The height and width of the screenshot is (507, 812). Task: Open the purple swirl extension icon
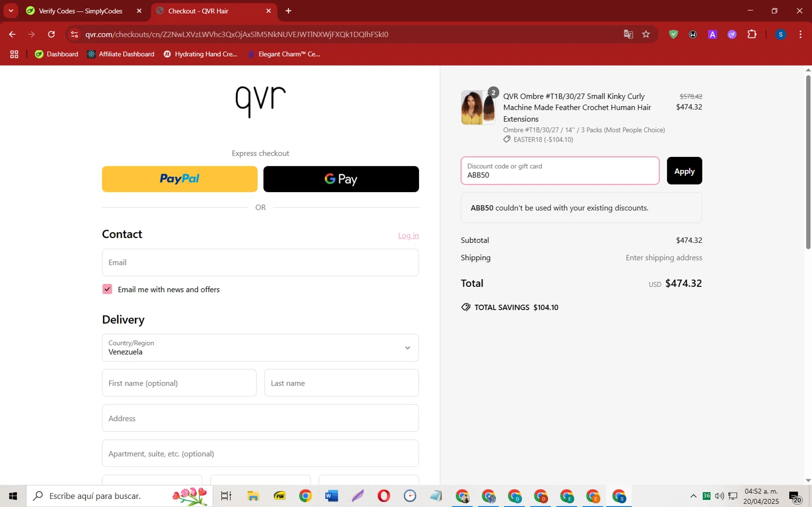click(x=732, y=34)
